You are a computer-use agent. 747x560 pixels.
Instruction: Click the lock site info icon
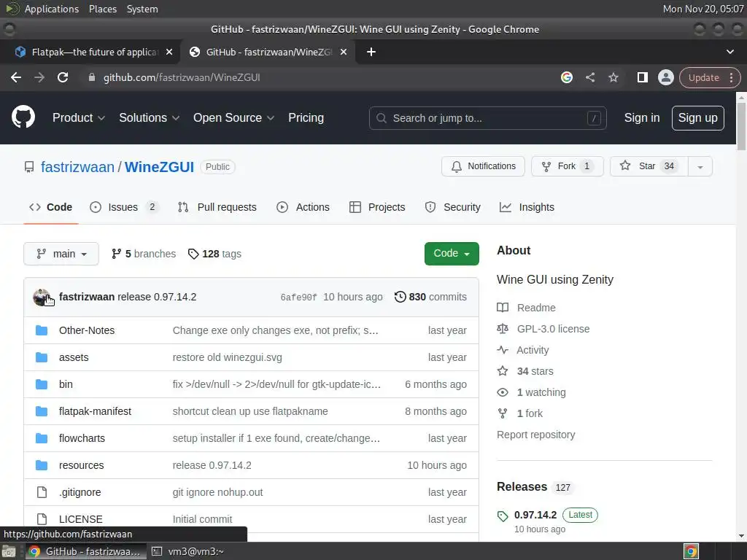point(91,77)
